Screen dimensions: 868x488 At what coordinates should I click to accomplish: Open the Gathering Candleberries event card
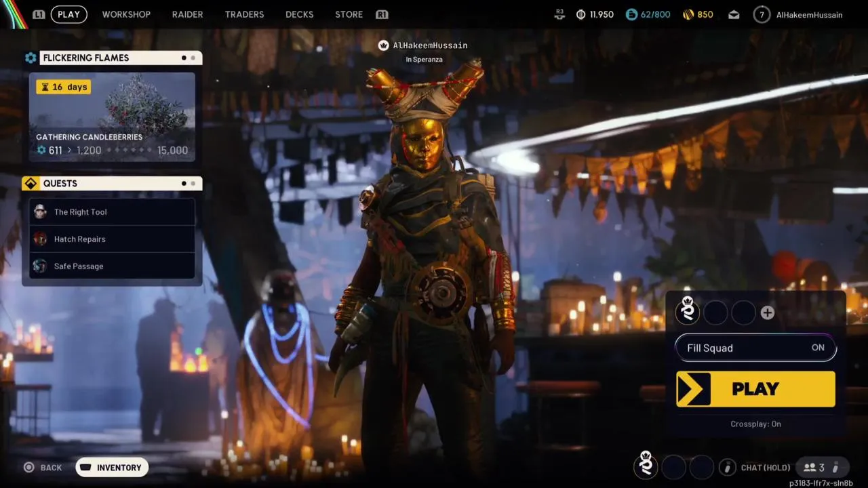pos(112,117)
